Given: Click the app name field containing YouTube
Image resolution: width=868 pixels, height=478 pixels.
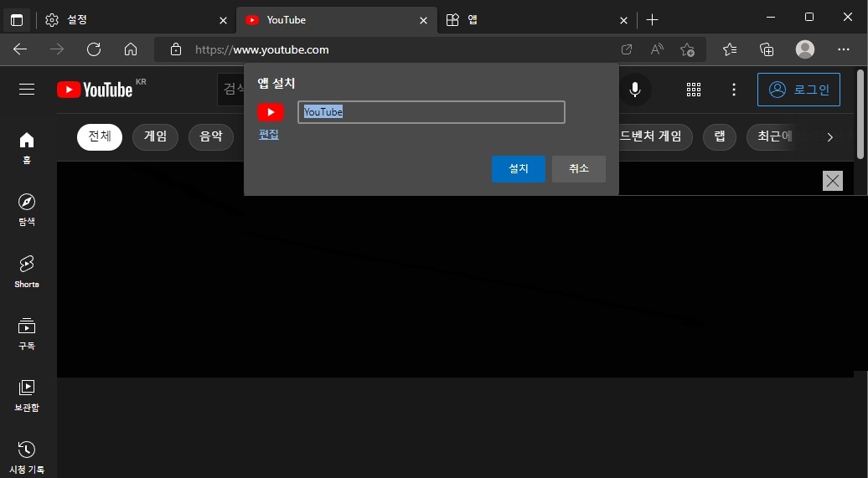Looking at the screenshot, I should click(431, 112).
